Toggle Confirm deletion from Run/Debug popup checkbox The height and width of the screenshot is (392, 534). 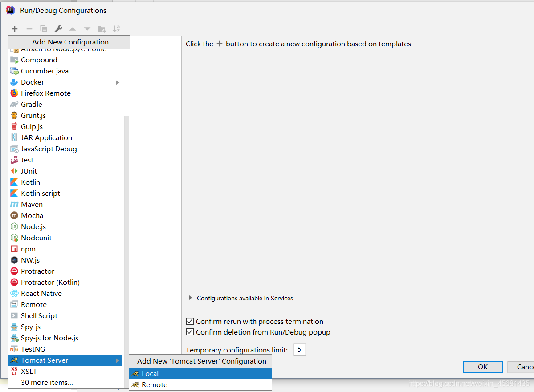[190, 332]
